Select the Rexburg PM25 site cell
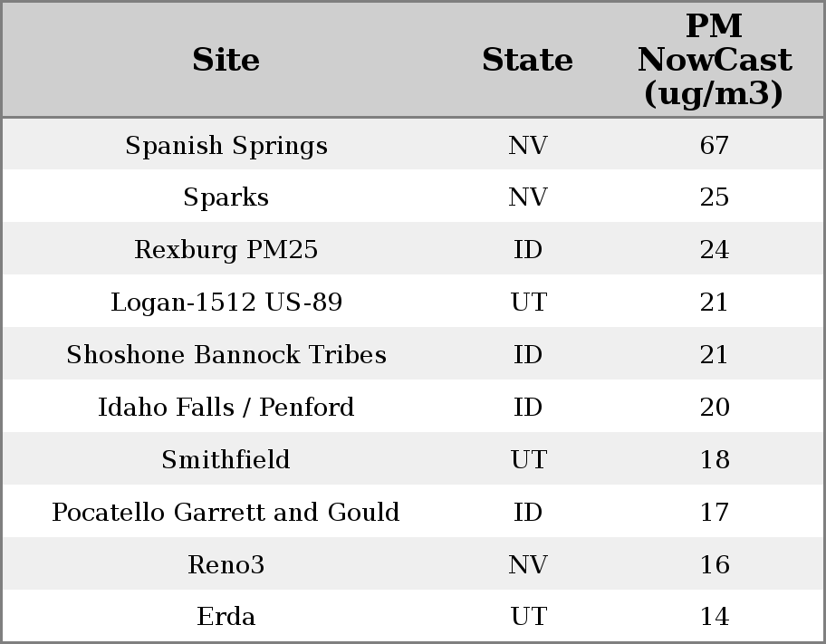The height and width of the screenshot is (644, 826). [226, 250]
